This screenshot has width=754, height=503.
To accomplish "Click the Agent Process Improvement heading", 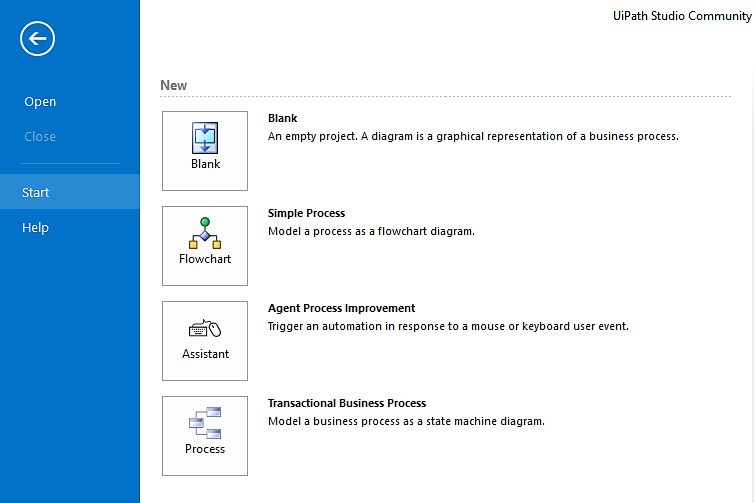I will [341, 308].
